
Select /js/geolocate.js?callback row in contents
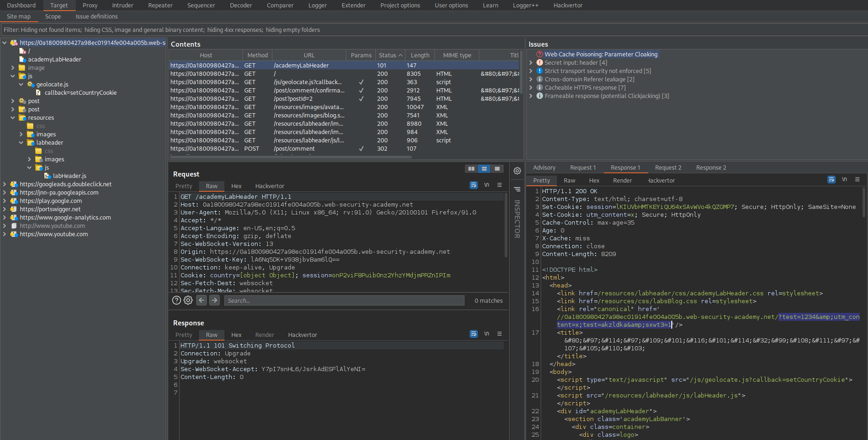click(344, 82)
